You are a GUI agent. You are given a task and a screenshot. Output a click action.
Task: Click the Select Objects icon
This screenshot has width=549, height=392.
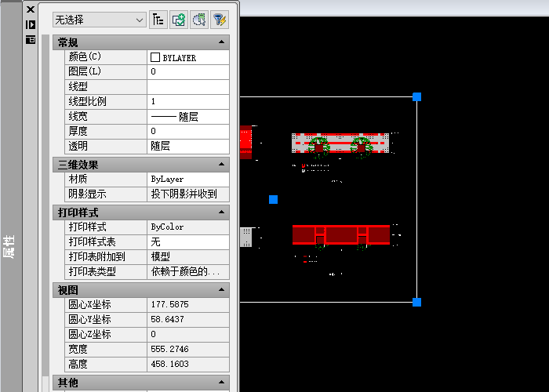pyautogui.click(x=198, y=20)
